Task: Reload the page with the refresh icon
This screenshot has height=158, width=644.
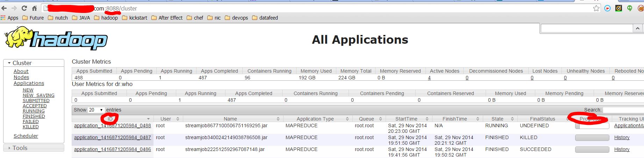Action: [x=24, y=8]
